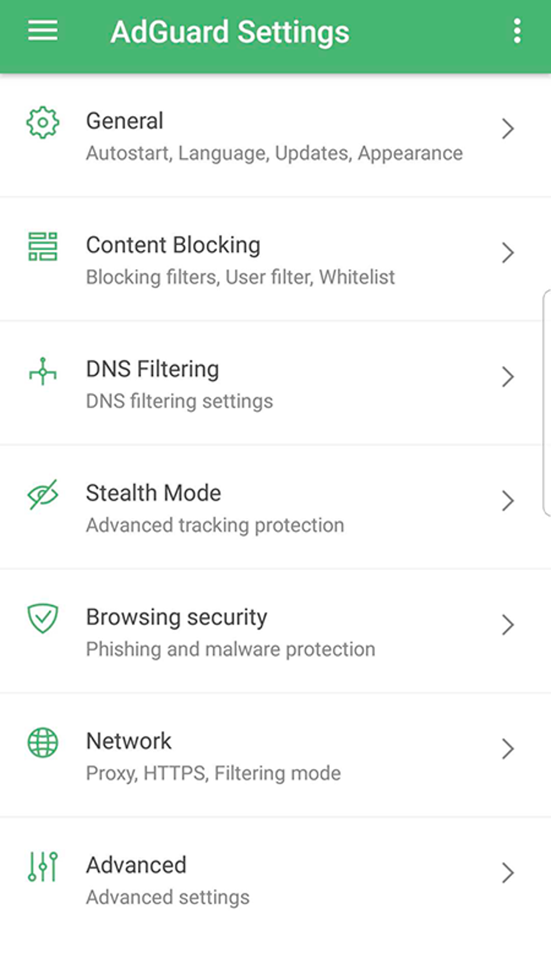Click the AdGuard Settings title
Image resolution: width=551 pixels, height=980 pixels.
point(230,32)
